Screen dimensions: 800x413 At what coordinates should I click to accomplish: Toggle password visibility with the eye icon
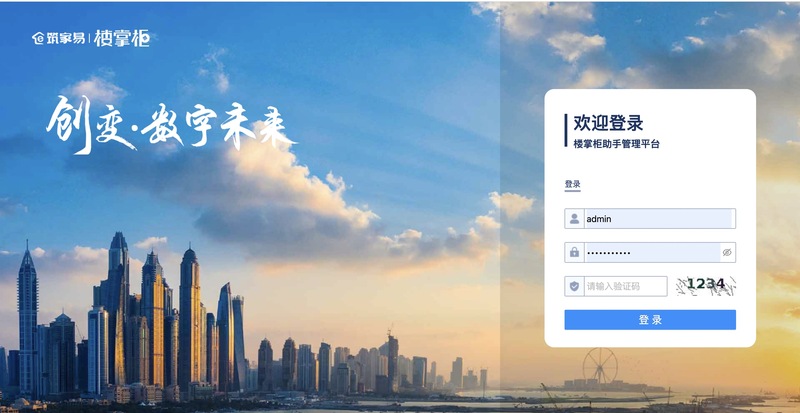coord(727,252)
